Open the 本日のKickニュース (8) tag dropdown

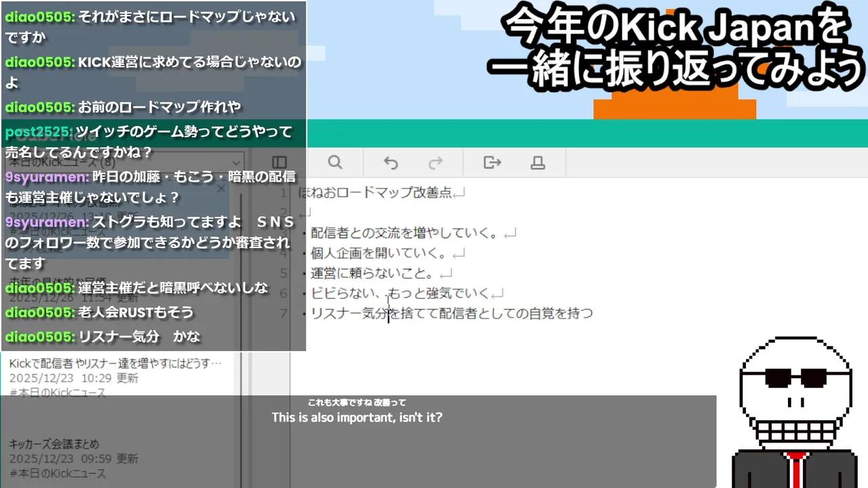tap(124, 163)
